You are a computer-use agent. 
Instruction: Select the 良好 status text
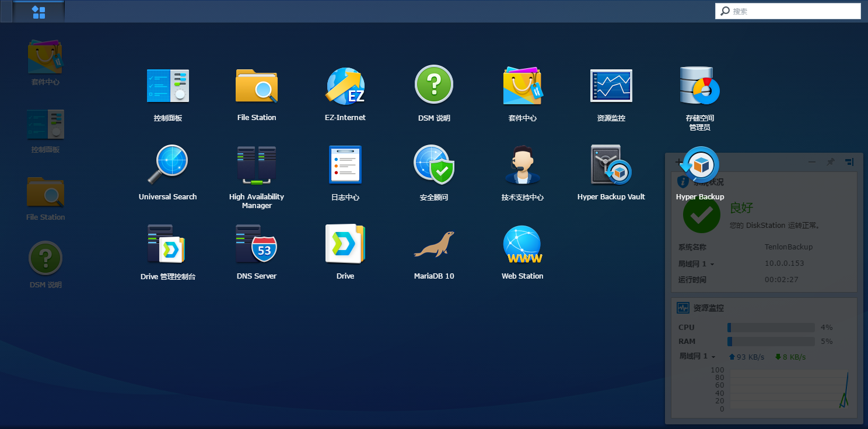[x=742, y=208]
